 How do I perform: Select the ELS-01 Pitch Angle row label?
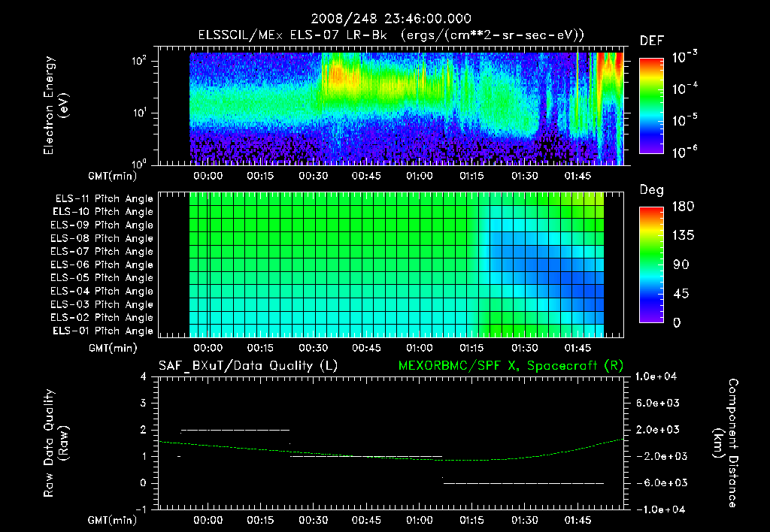pyautogui.click(x=102, y=331)
